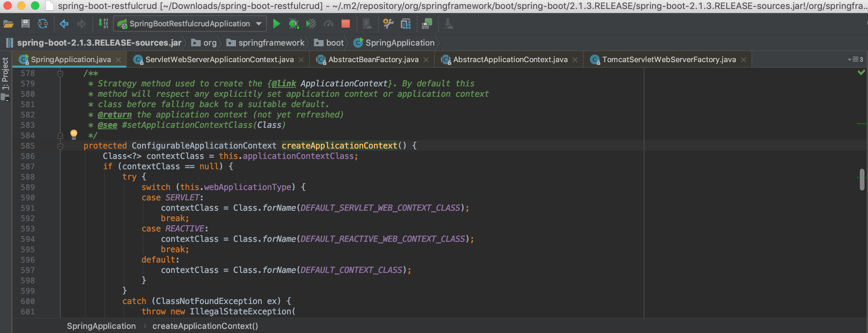Start debugging with the bug icon

pyautogui.click(x=294, y=24)
